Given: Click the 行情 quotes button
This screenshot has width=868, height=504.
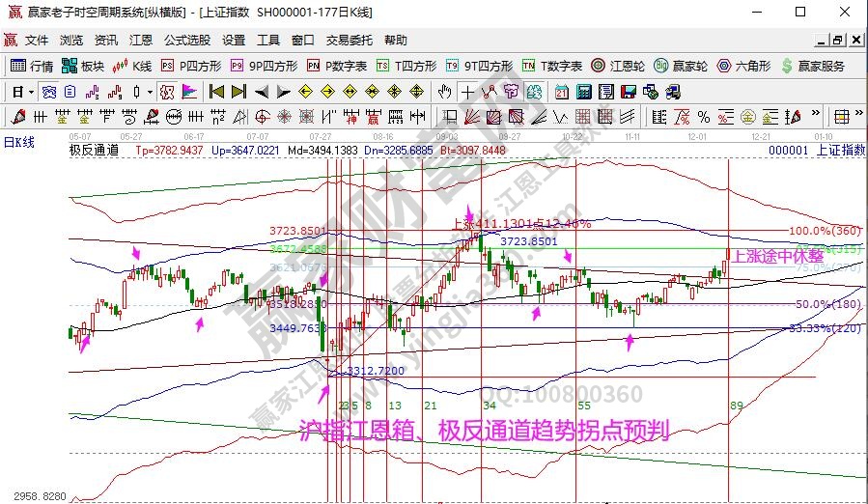Looking at the screenshot, I should (x=32, y=66).
